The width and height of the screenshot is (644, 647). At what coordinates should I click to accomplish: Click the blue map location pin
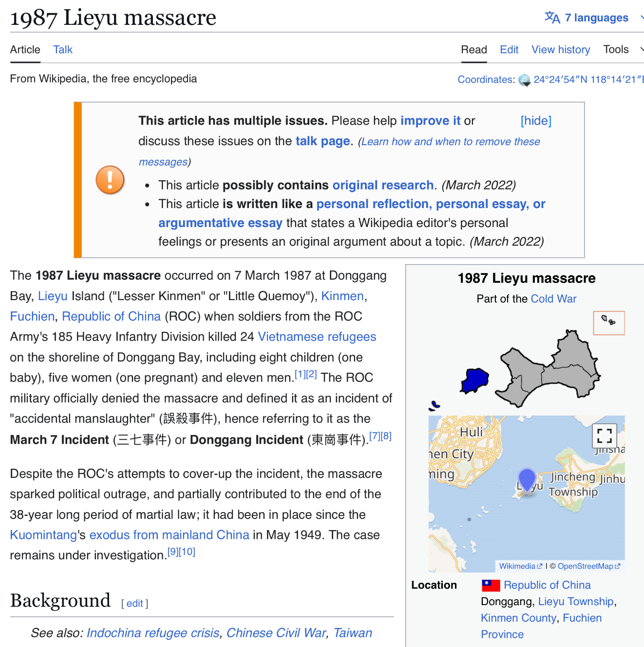527,481
